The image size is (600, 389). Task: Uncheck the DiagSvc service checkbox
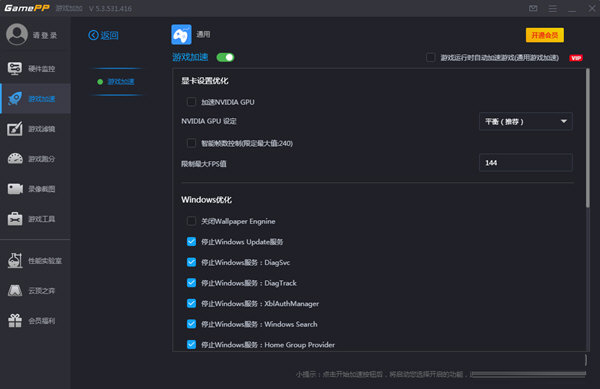(x=191, y=262)
